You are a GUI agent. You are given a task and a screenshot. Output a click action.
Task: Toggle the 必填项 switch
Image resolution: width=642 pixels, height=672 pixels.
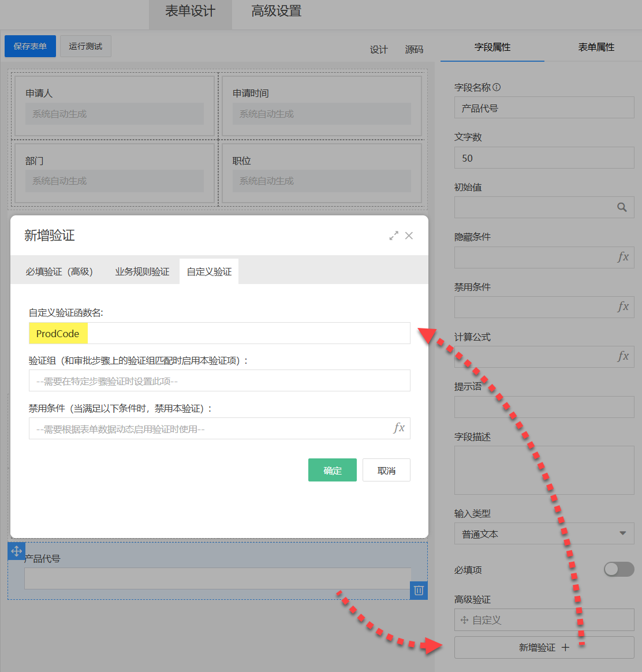pyautogui.click(x=618, y=569)
